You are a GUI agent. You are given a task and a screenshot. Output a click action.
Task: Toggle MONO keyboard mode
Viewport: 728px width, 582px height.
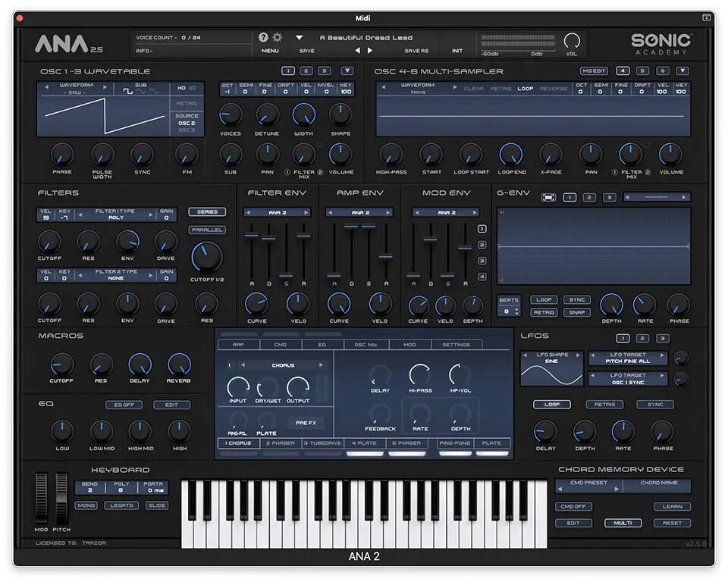(86, 505)
